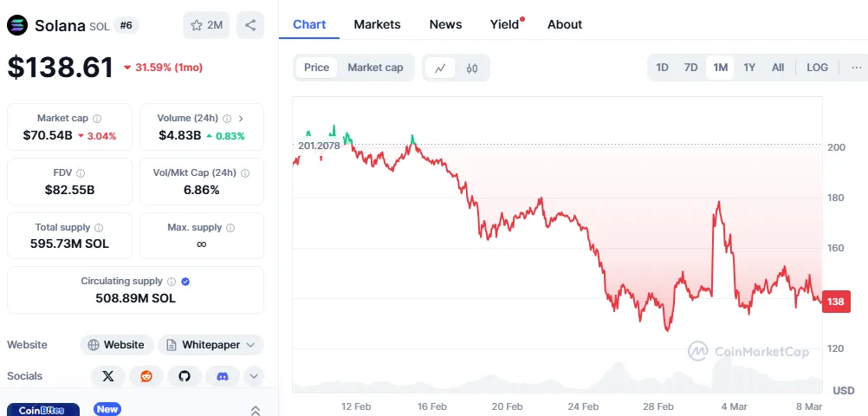Switch to the candlestick chart icon
The height and width of the screenshot is (416, 868).
point(472,68)
